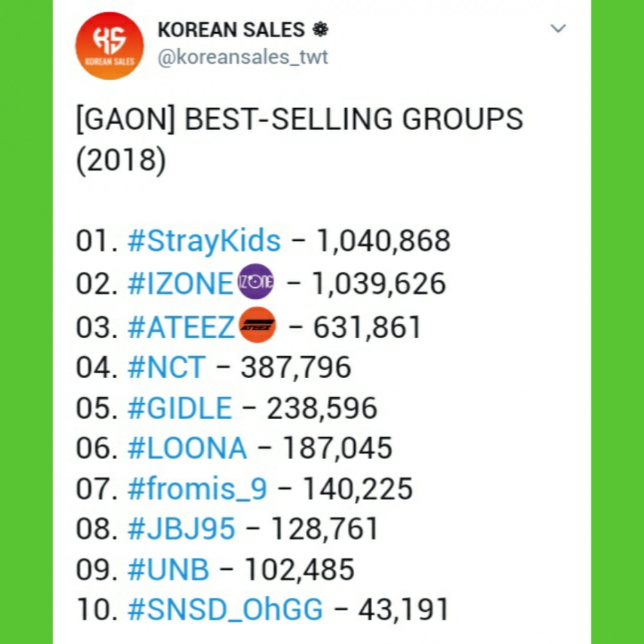Open the Korean Sales profile avatar
Viewport: 644px width, 644px height.
click(109, 46)
